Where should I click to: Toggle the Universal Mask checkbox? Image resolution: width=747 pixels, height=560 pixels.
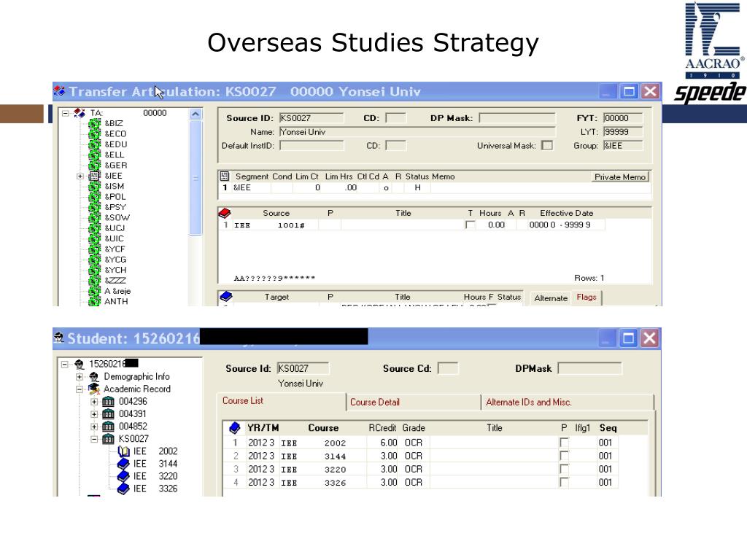[x=547, y=145]
